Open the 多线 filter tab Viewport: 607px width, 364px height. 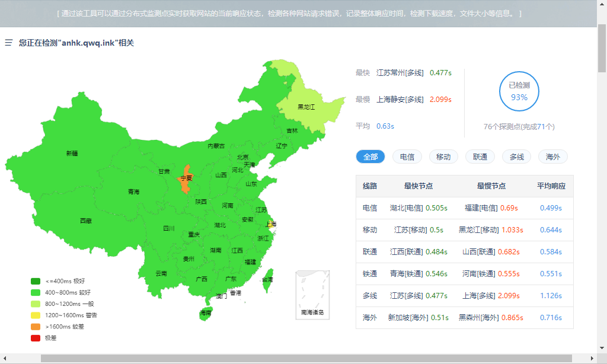point(516,157)
